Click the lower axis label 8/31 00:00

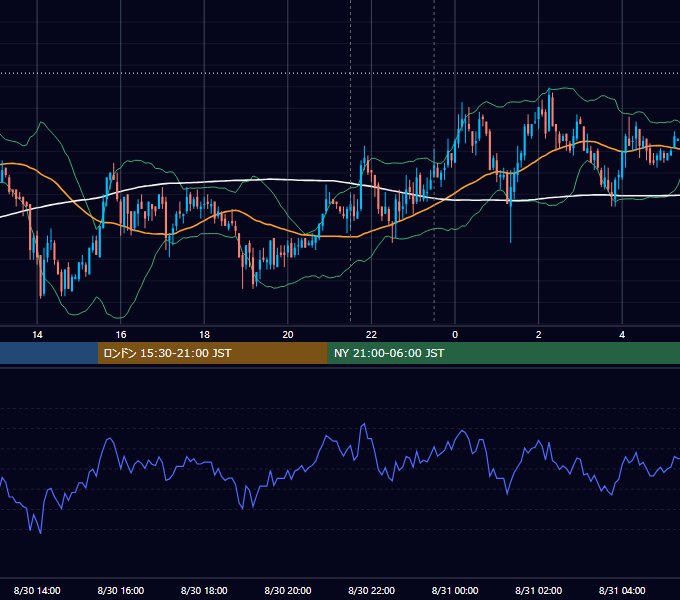[455, 590]
